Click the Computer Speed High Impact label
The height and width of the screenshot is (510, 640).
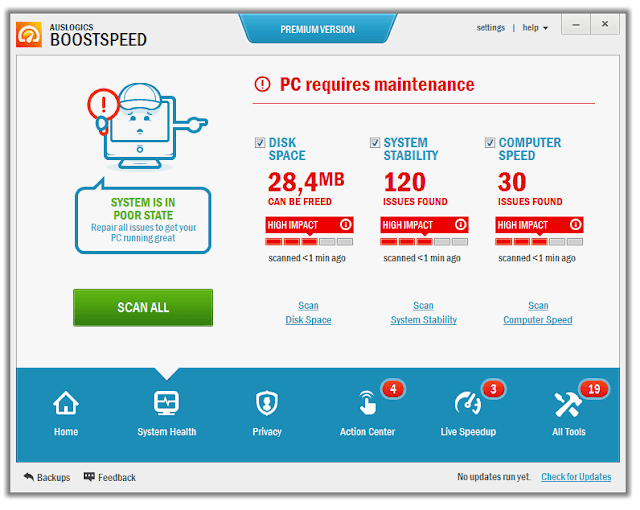[523, 225]
